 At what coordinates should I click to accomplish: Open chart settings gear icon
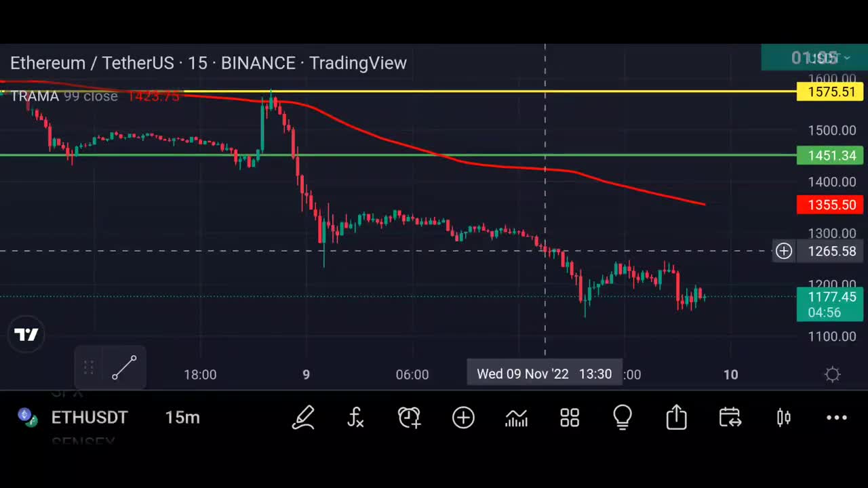pos(833,374)
